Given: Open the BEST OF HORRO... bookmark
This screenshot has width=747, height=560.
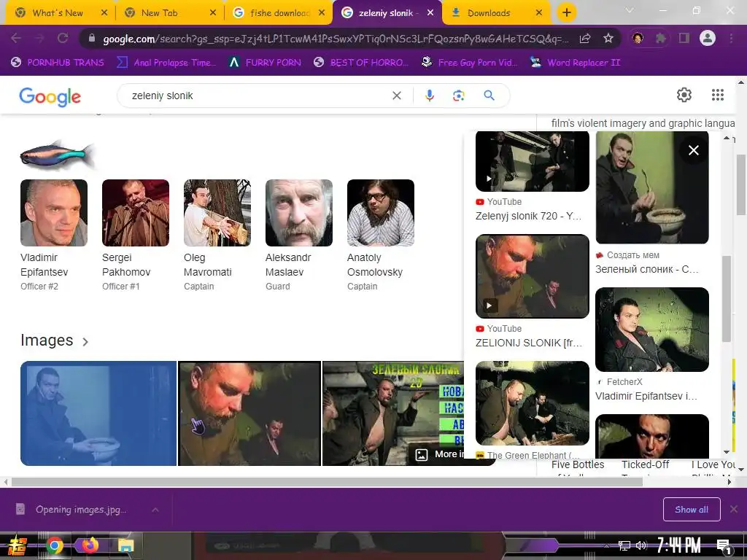Looking at the screenshot, I should click(x=361, y=63).
